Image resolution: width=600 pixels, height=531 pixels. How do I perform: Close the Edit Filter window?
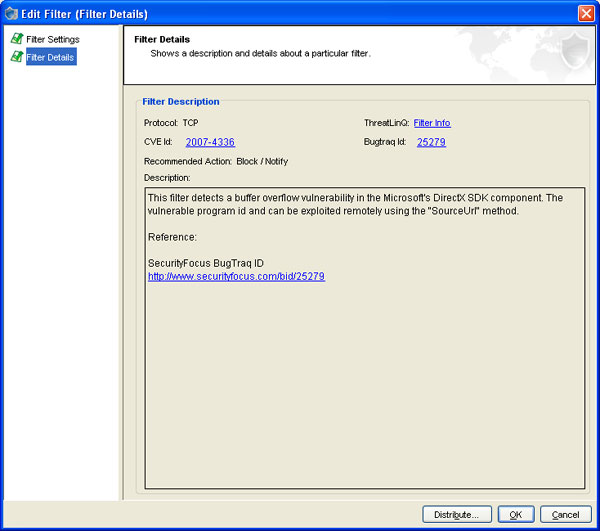(x=586, y=14)
